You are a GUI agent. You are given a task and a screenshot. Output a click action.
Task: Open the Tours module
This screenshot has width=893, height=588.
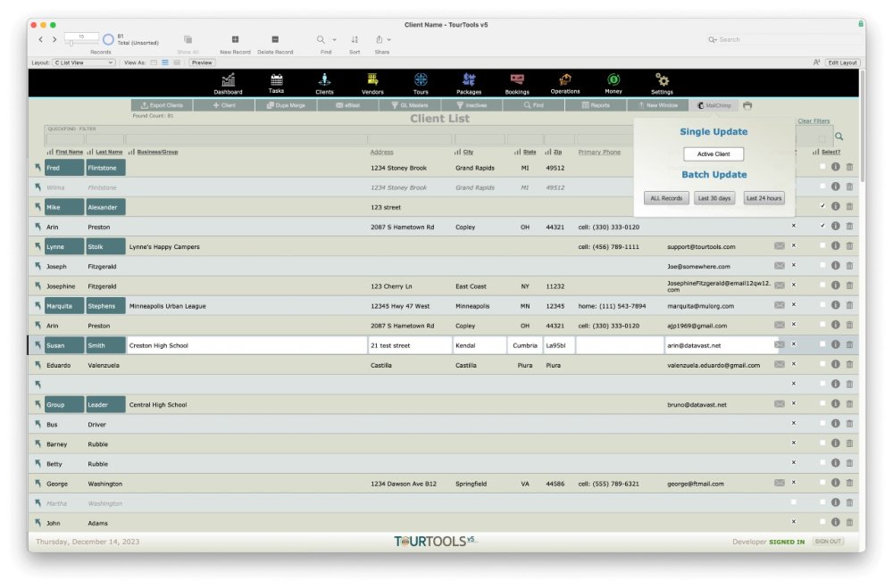[421, 83]
